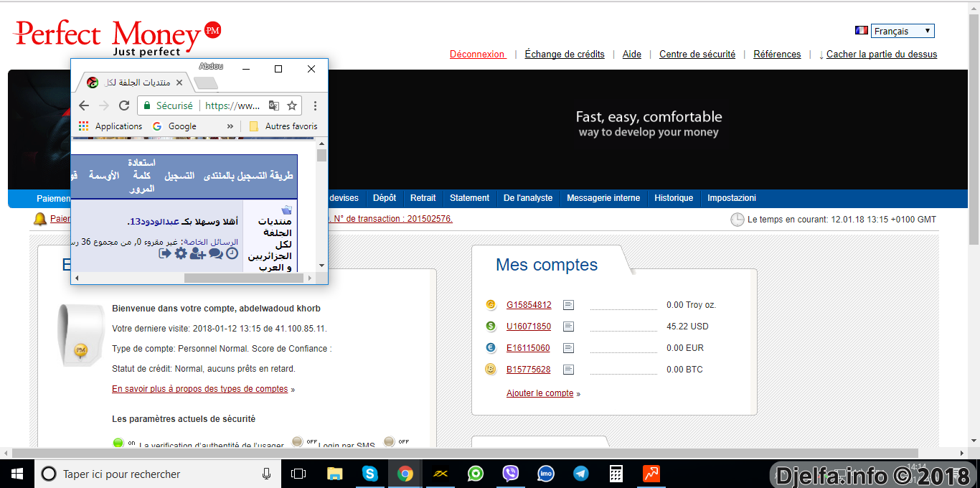Screen dimensions: 980x488
Task: Open the Autres favoris bookmarks folder
Action: 283,126
